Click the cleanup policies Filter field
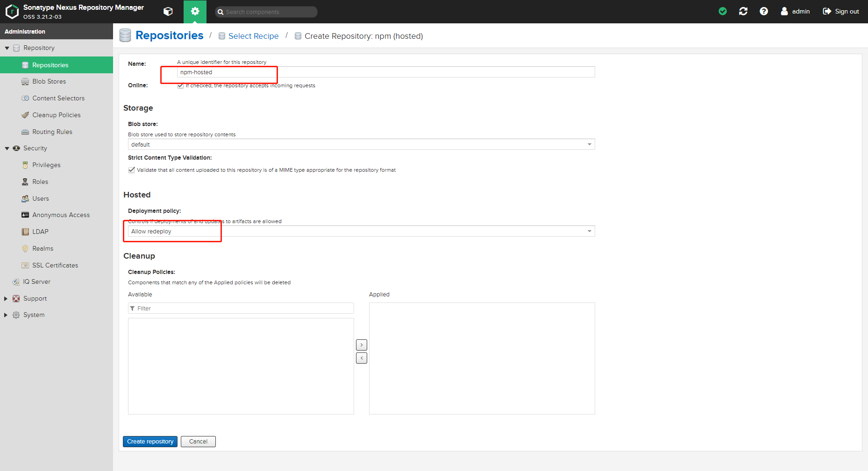This screenshot has height=471, width=868. [x=241, y=308]
